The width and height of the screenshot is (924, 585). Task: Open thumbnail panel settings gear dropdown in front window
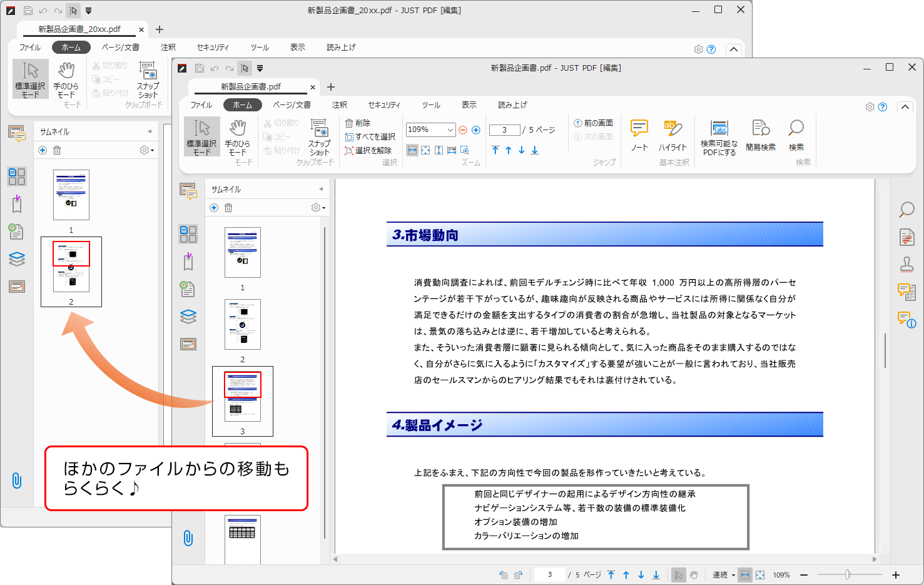pos(318,208)
